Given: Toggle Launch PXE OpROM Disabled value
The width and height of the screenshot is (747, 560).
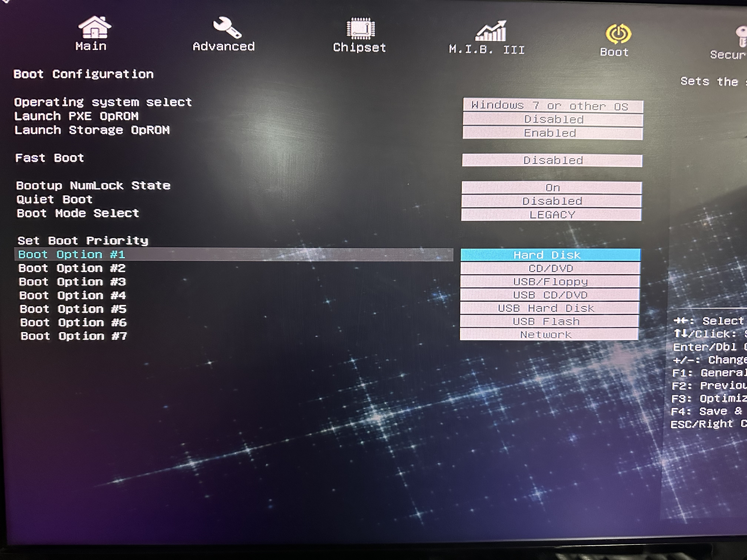Looking at the screenshot, I should coord(553,119).
